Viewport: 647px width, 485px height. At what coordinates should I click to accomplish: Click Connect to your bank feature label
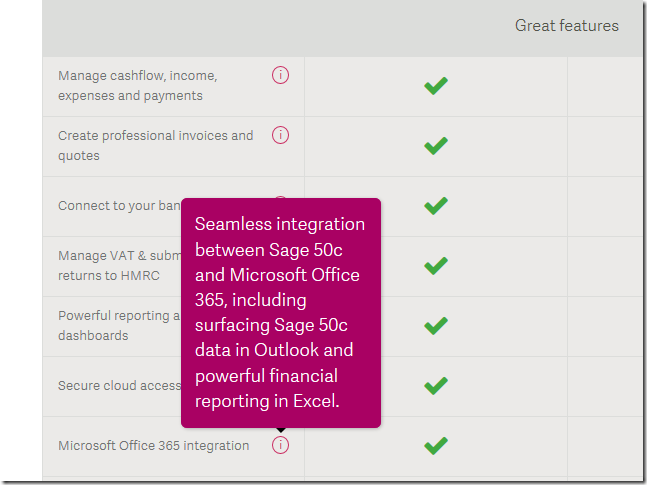click(119, 206)
